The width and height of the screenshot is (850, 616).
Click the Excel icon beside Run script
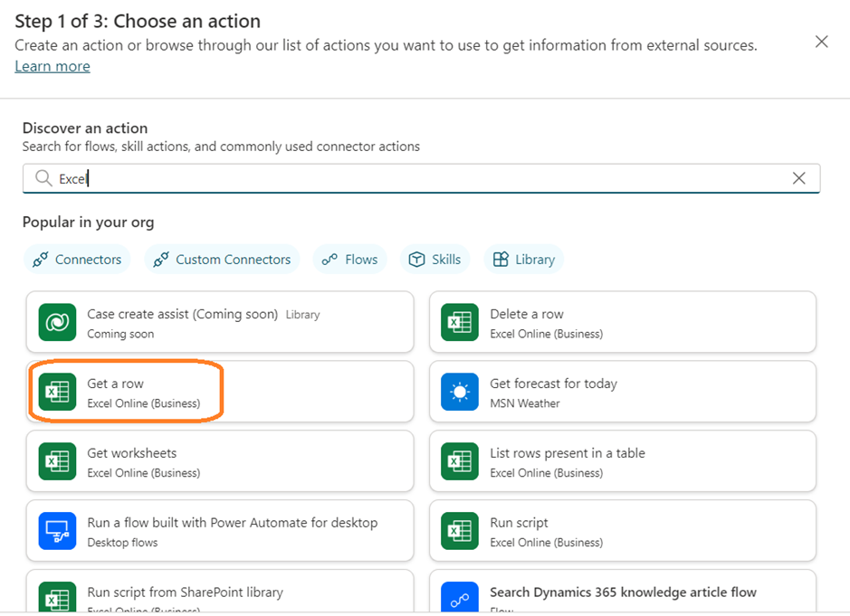(460, 532)
